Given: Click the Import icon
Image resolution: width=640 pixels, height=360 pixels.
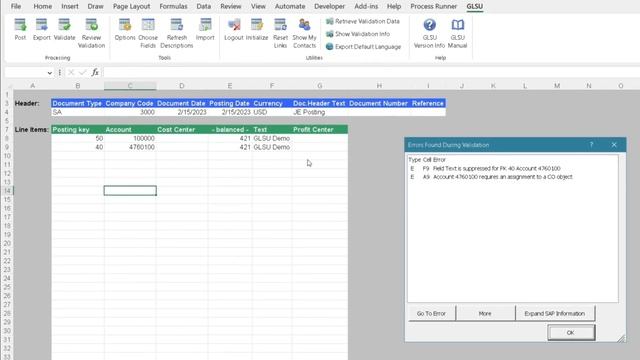Looking at the screenshot, I should click(x=205, y=30).
